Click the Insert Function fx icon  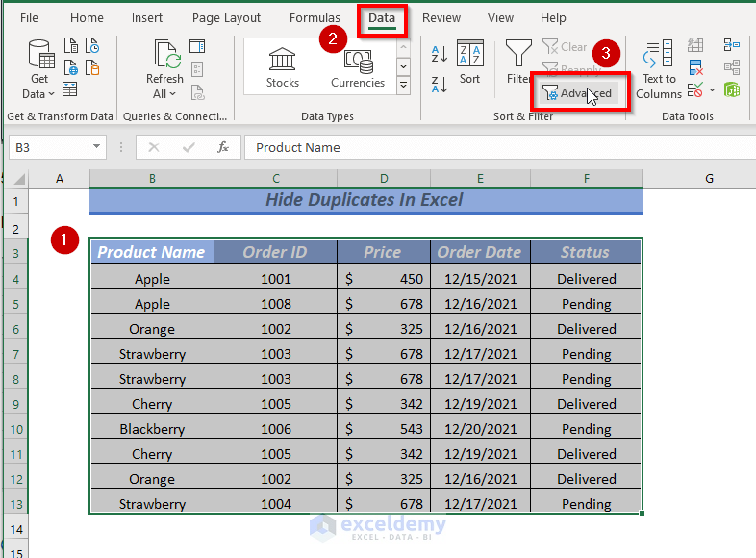[223, 147]
